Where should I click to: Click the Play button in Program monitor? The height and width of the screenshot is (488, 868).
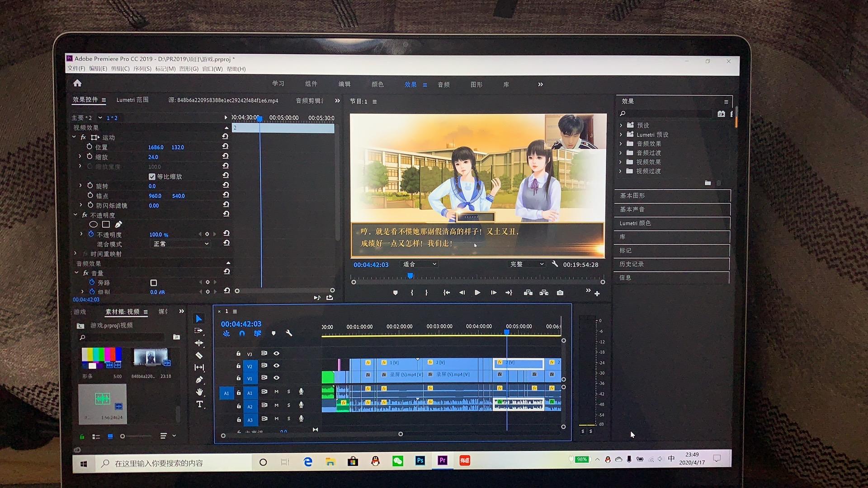[x=477, y=293]
